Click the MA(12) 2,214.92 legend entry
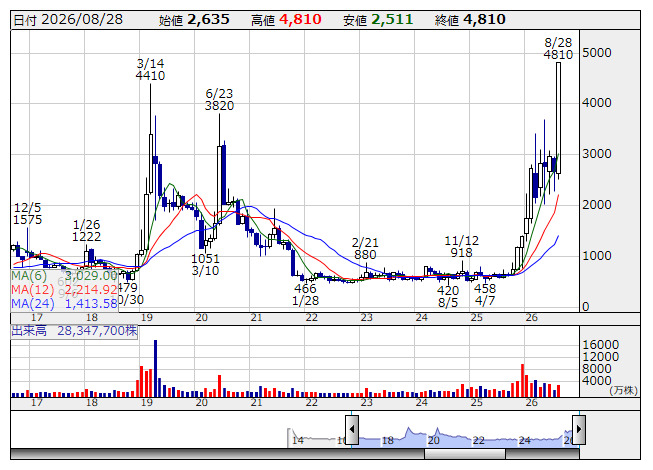This screenshot has height=470, width=653. 65,290
